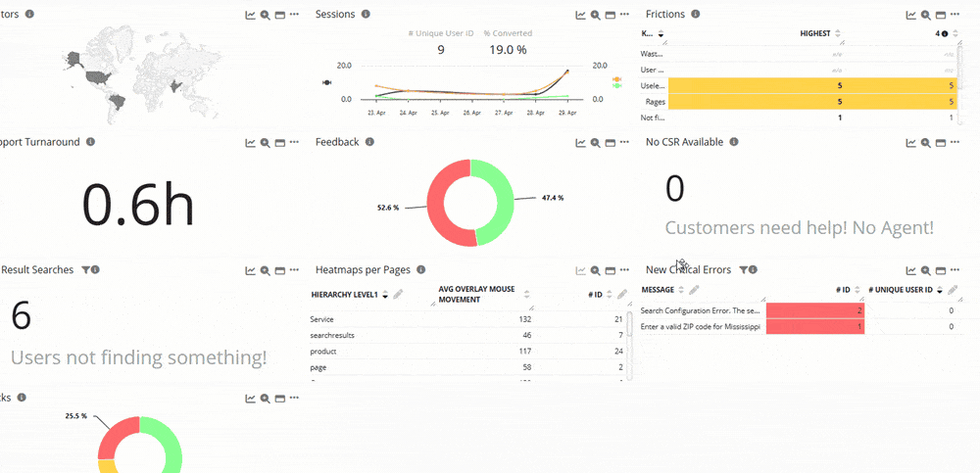The height and width of the screenshot is (473, 980).
Task: Sort errors table by MESSAGE column arrows
Action: point(681,290)
